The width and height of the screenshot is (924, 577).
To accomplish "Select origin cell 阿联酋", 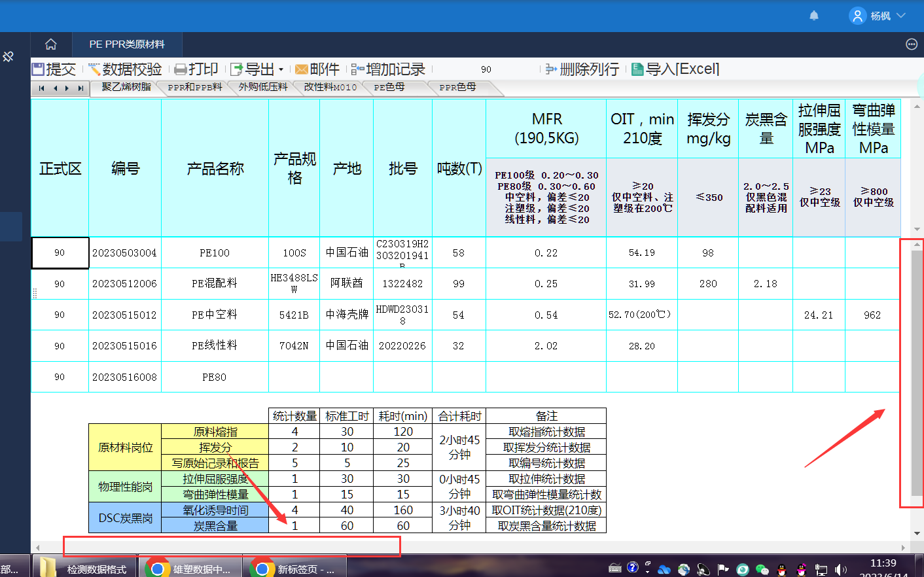I will (346, 283).
